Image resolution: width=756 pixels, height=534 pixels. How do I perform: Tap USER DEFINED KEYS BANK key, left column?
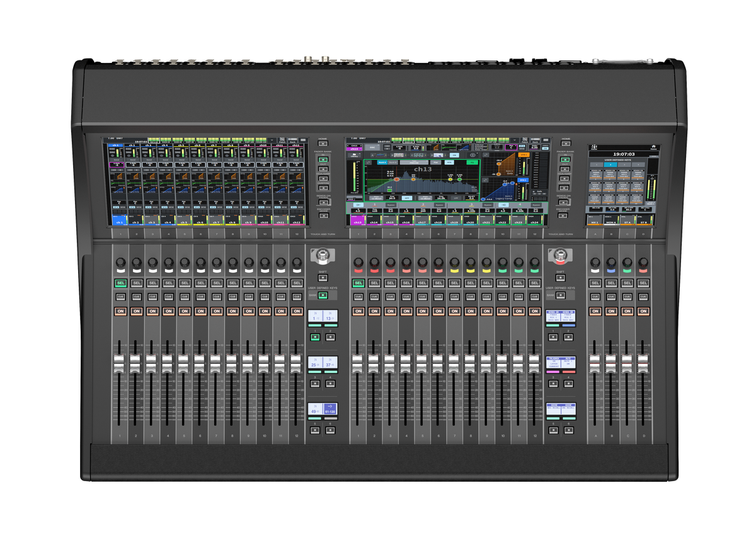pyautogui.click(x=323, y=295)
